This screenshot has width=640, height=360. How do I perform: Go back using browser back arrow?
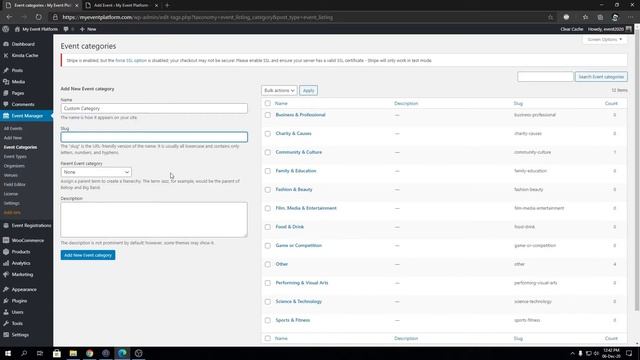click(x=9, y=17)
